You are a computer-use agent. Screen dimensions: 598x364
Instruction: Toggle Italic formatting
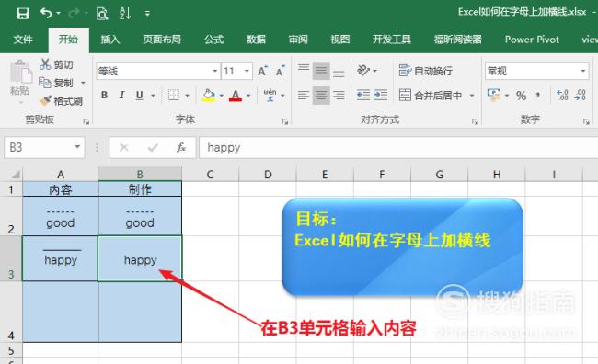(x=121, y=95)
